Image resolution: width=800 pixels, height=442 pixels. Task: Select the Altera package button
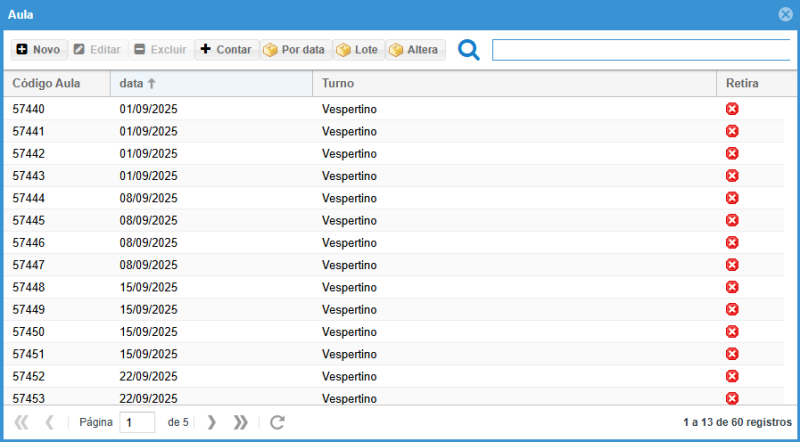pos(414,50)
